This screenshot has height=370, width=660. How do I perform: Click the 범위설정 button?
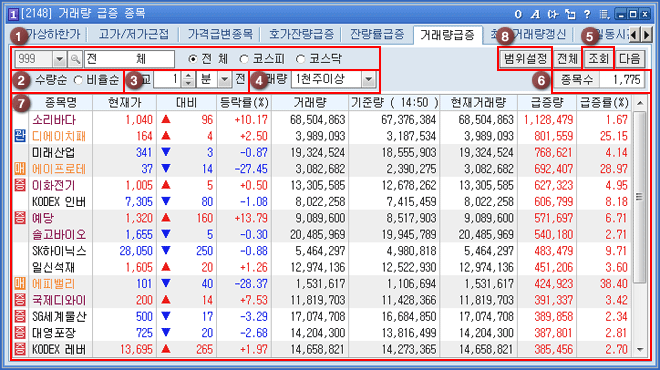pyautogui.click(x=525, y=59)
